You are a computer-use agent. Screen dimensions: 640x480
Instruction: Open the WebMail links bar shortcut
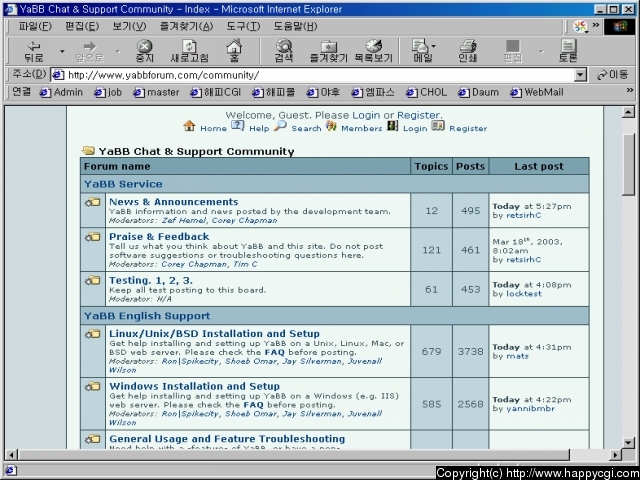coord(537,93)
